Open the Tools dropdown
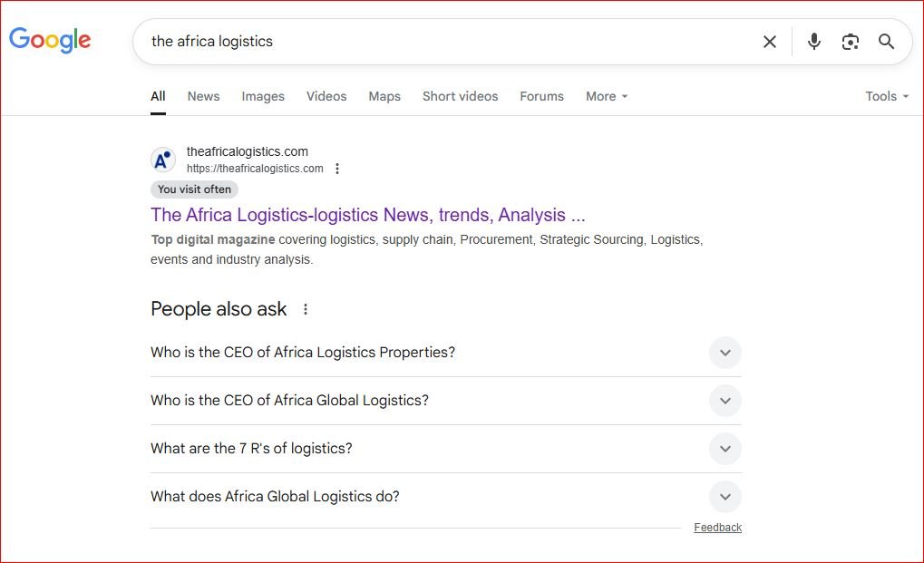 [x=886, y=96]
